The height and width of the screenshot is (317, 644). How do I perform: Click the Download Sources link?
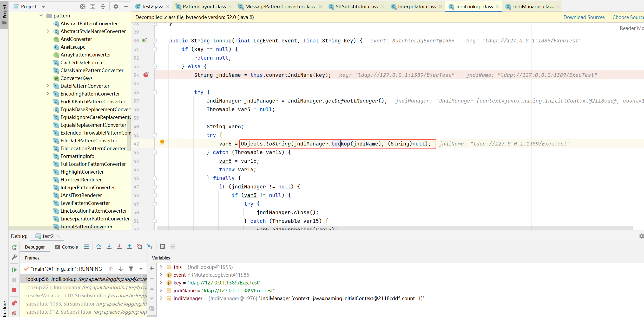click(x=584, y=17)
